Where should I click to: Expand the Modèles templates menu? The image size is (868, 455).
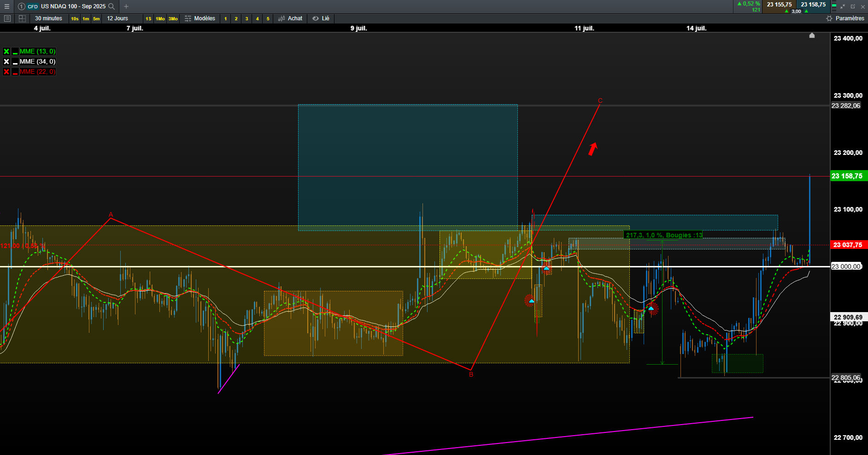tap(200, 18)
